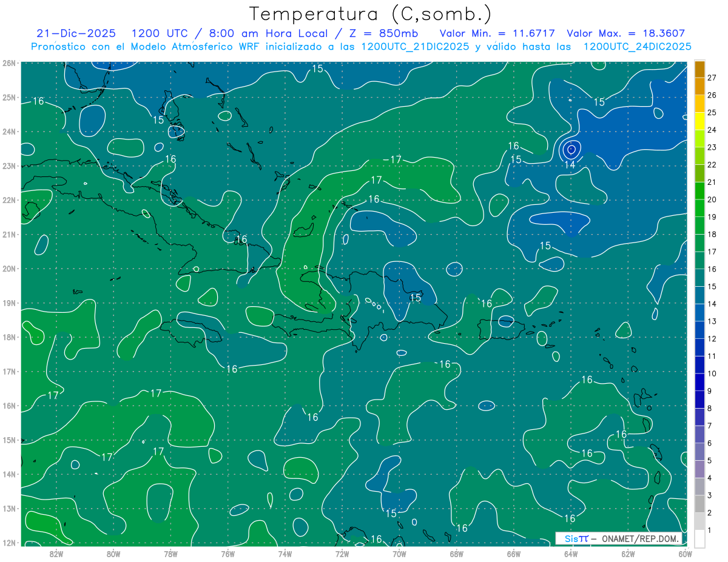Pick the yellow legend swatch between 24 and 25
The width and height of the screenshot is (728, 562).
point(699,121)
